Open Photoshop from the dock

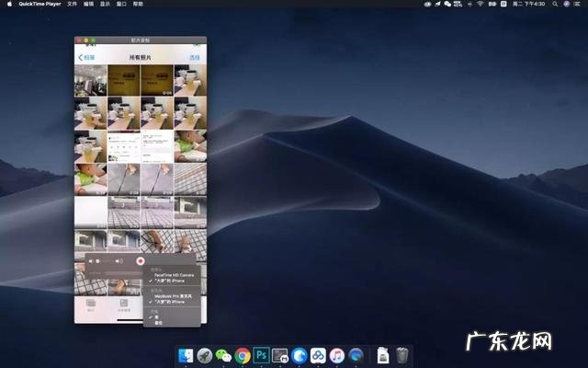point(262,354)
